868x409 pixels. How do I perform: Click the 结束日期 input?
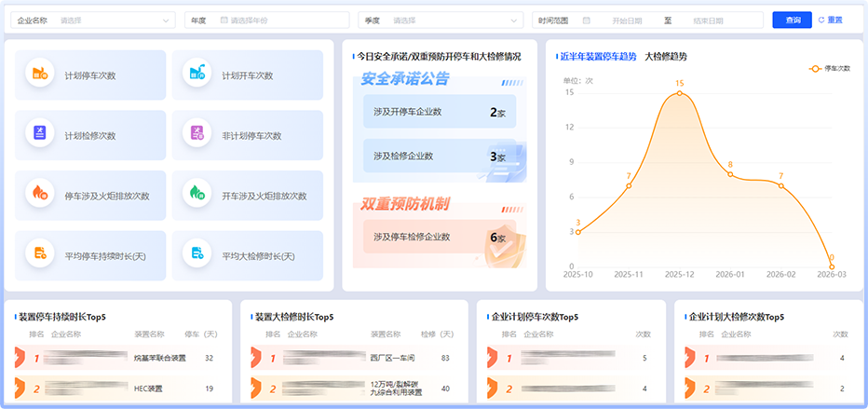[708, 20]
